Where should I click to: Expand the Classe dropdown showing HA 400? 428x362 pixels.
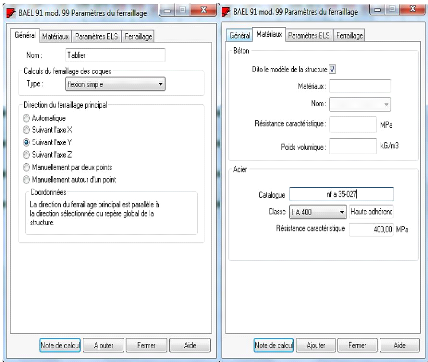click(x=318, y=212)
